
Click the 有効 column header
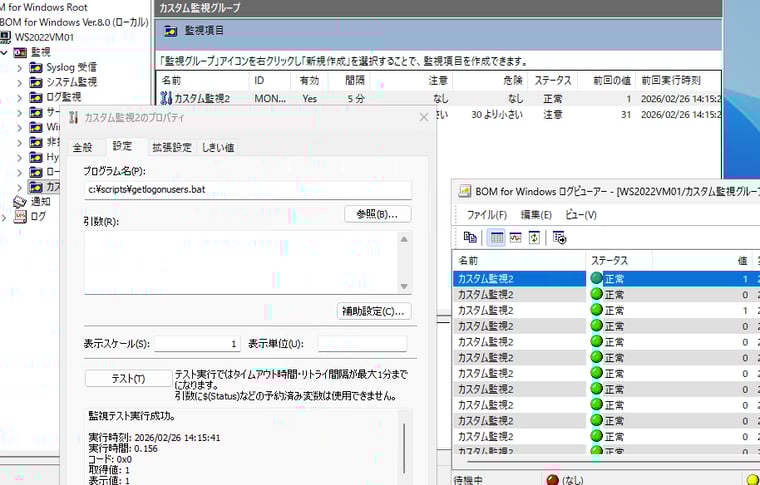tap(309, 80)
